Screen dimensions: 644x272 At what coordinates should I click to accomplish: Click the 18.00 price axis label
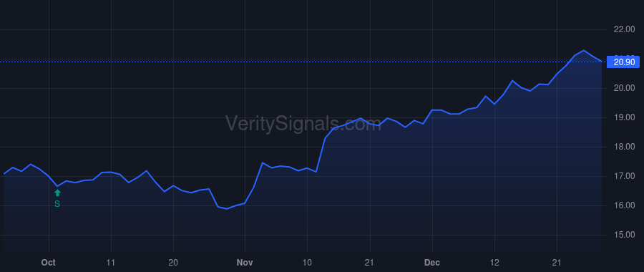point(624,147)
